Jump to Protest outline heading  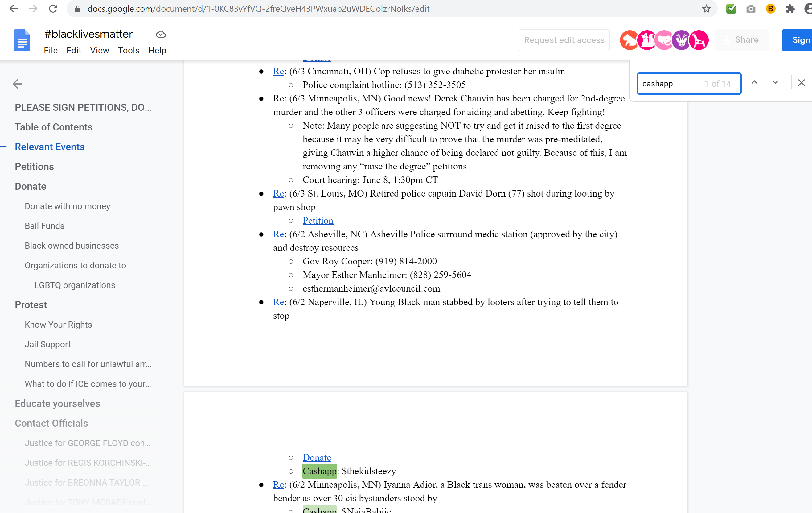coord(31,305)
